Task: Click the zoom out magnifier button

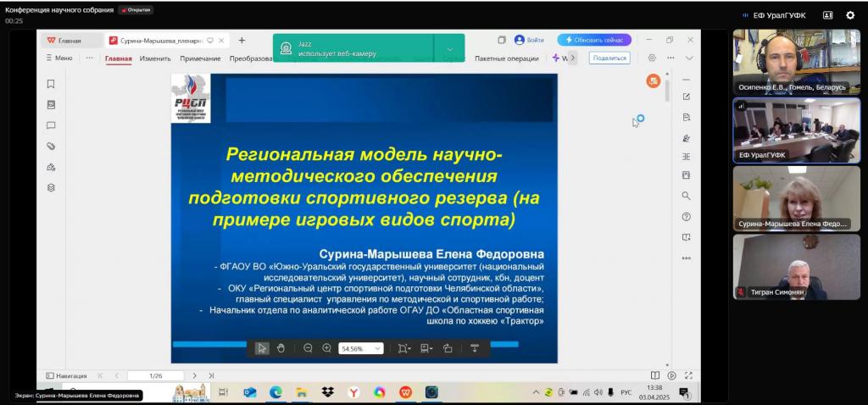Action: (308, 348)
